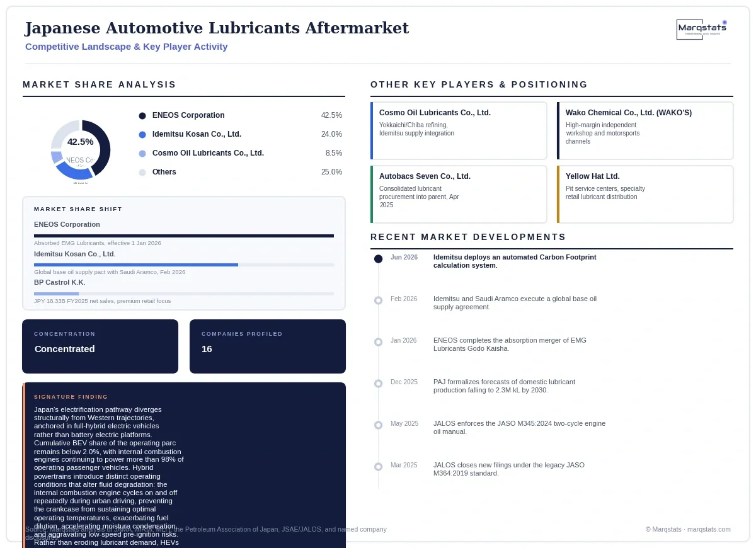Click the Signature Finding heading
Image resolution: width=756 pixels, height=548 pixels.
[71, 397]
